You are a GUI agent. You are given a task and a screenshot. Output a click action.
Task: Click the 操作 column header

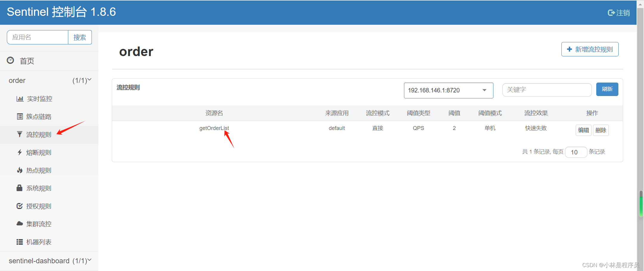592,113
